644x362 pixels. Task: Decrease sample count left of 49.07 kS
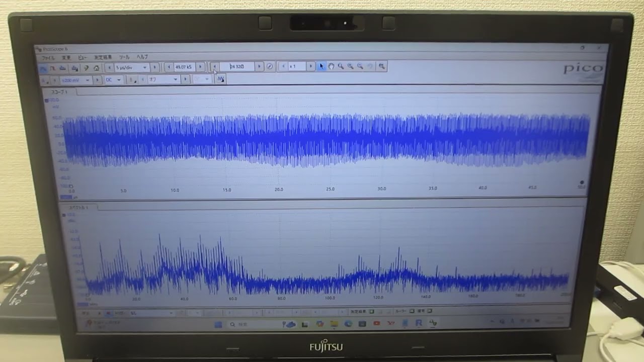tap(169, 67)
